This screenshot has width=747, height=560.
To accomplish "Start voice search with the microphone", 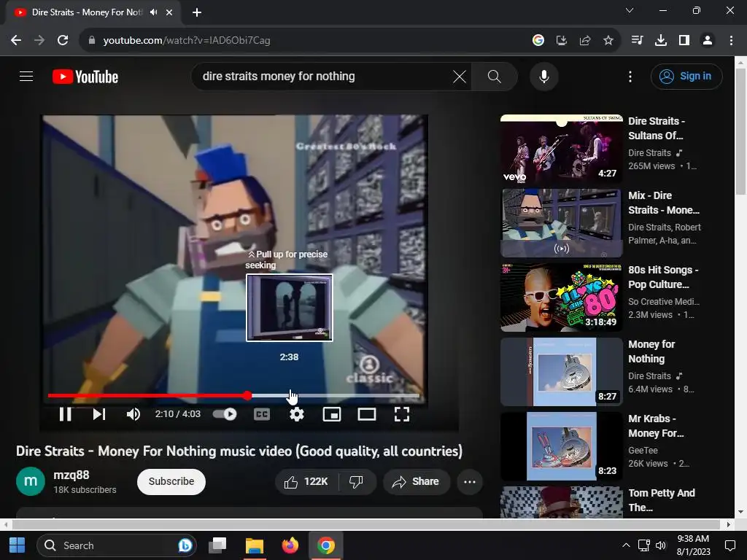I will [x=543, y=76].
